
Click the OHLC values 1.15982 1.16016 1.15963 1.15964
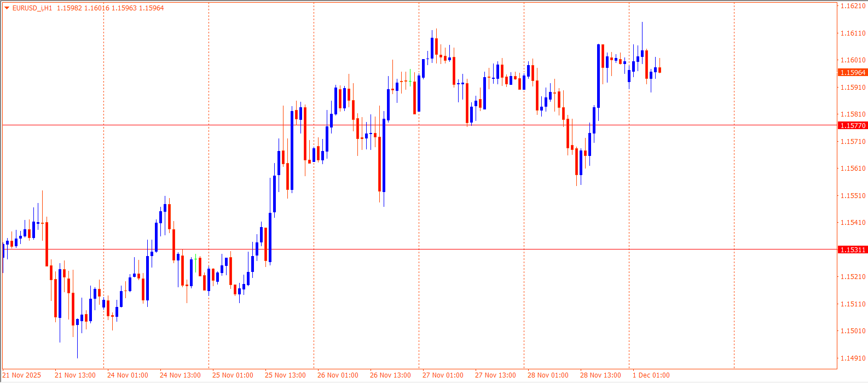click(x=111, y=8)
